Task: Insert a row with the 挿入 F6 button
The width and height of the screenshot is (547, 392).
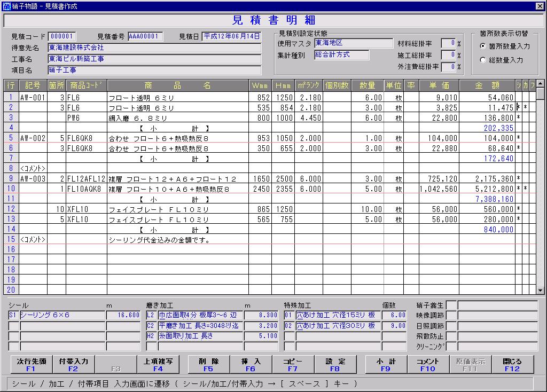Action: click(251, 364)
